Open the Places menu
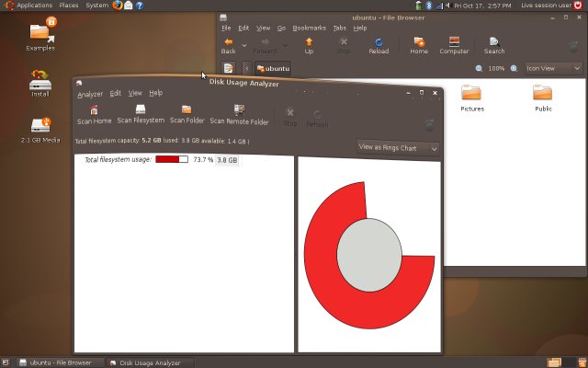 [x=69, y=6]
